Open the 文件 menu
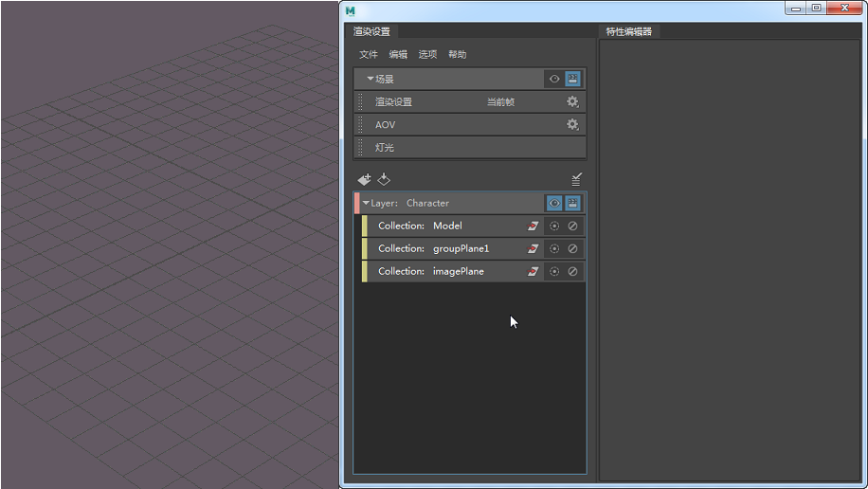 coord(368,54)
